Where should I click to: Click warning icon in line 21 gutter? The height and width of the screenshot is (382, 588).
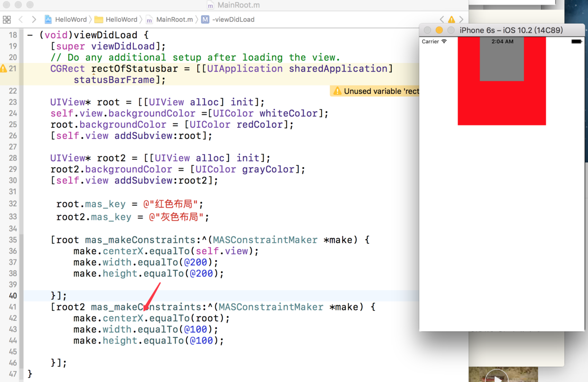(4, 68)
